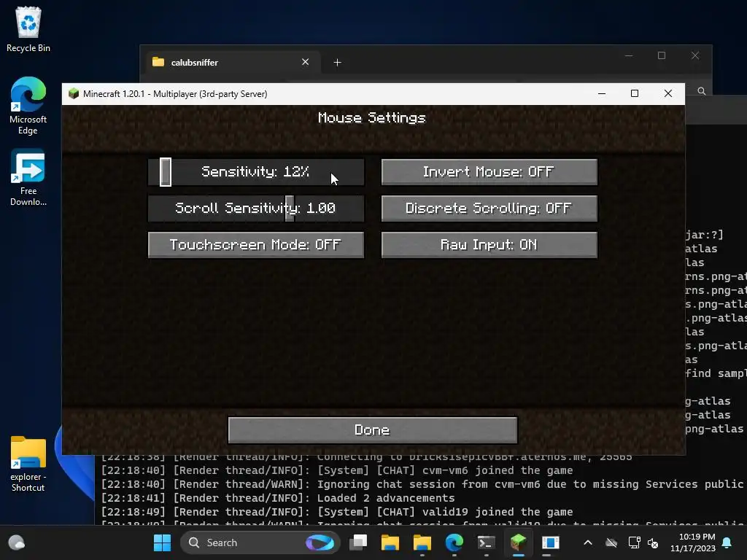The image size is (747, 560).
Task: Close the calubsniffer tab
Action: (306, 62)
